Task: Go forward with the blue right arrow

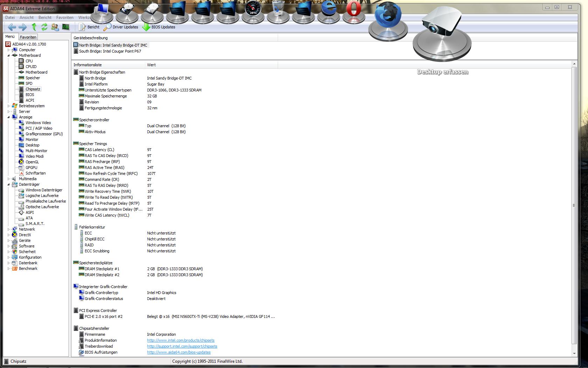Action: (23, 27)
